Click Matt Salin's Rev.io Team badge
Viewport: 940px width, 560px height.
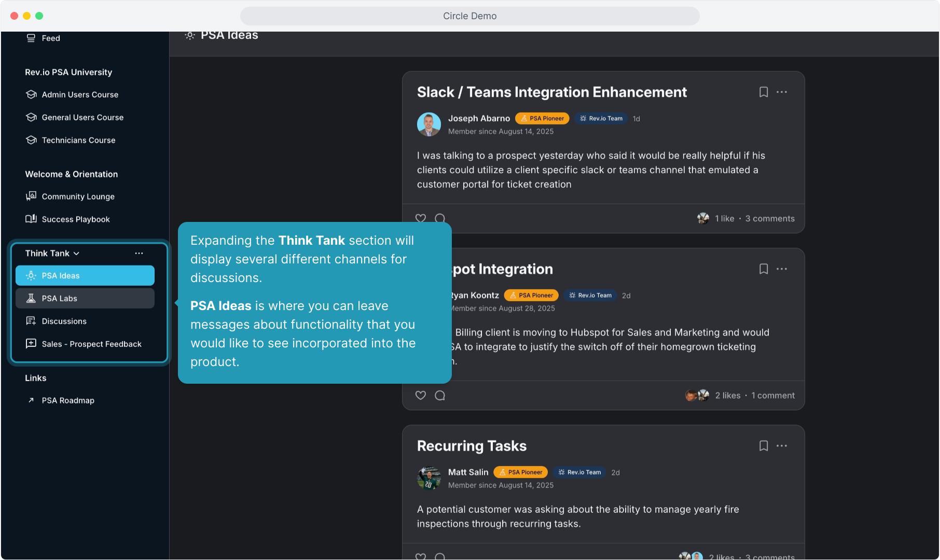pyautogui.click(x=579, y=472)
